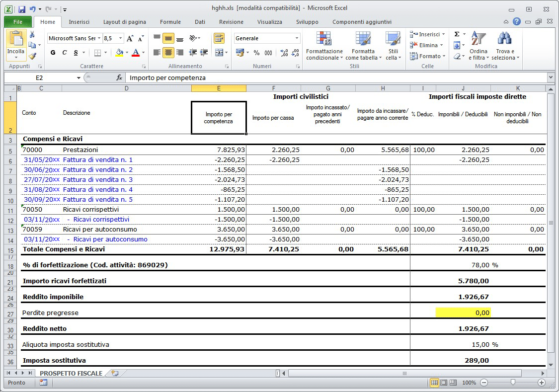The image size is (559, 392).
Task: Expand the Name Box dropdown
Action: click(x=79, y=78)
